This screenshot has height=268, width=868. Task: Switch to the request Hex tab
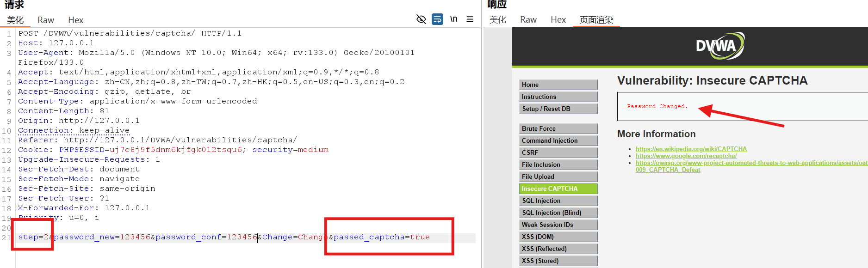75,20
